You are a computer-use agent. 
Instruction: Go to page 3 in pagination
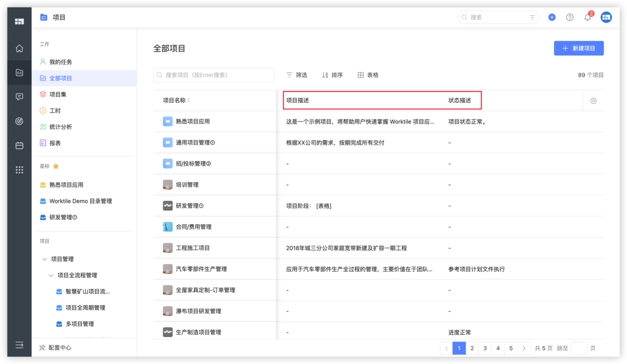pyautogui.click(x=485, y=348)
